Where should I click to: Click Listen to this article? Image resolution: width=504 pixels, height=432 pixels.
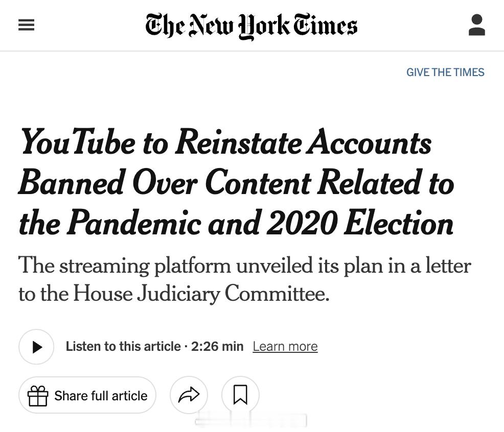click(123, 346)
